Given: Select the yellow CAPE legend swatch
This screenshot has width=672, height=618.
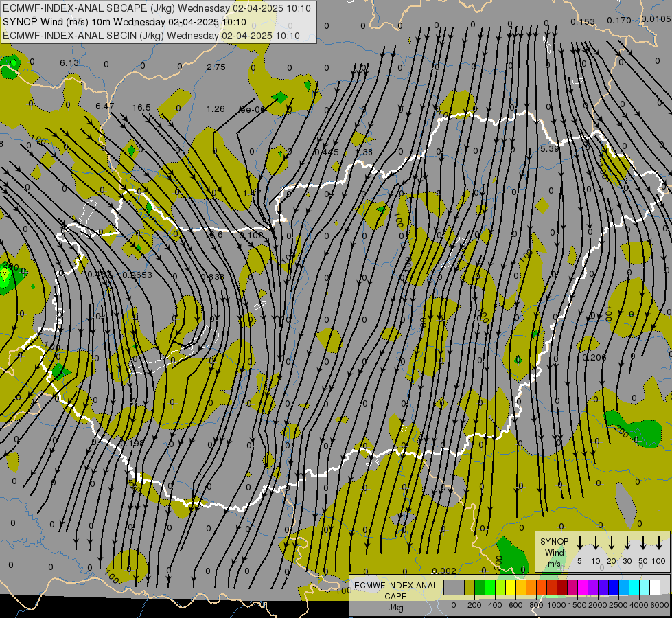Looking at the screenshot, I should (511, 587).
